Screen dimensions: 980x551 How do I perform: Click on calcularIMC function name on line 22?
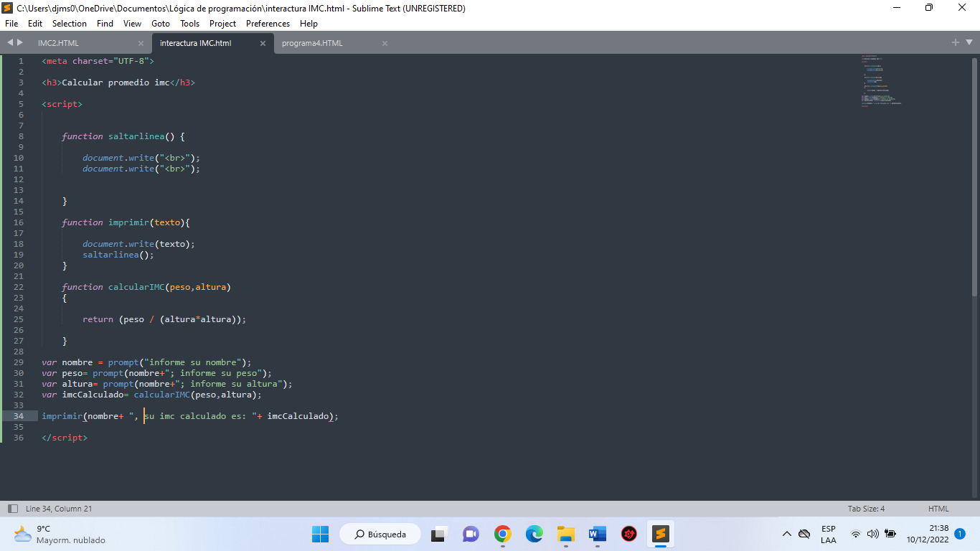(x=136, y=287)
